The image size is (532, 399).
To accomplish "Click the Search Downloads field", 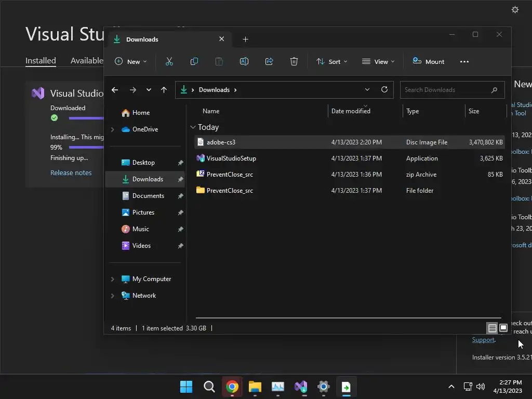I will [452, 90].
